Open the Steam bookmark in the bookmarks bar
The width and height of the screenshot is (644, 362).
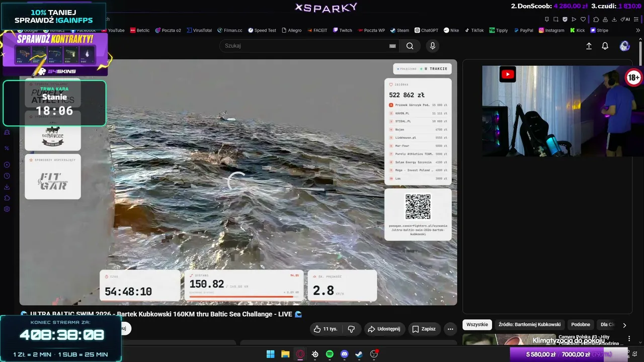point(399,30)
